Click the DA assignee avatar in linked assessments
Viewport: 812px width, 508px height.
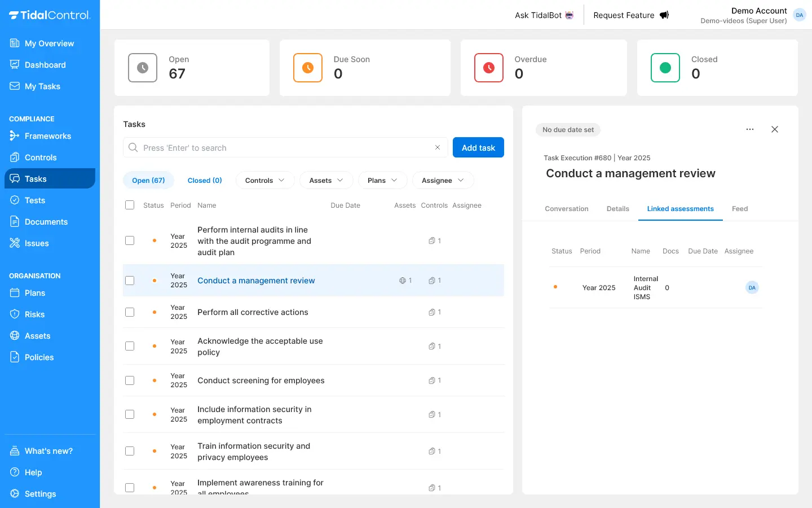752,288
